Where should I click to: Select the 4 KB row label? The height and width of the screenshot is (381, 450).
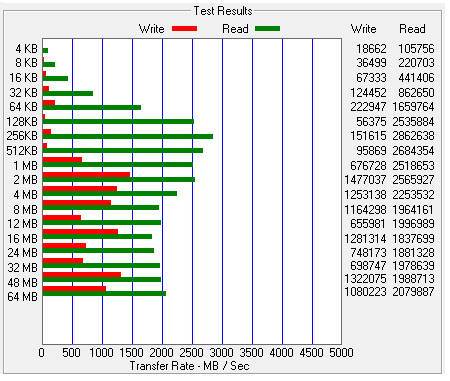[26, 49]
